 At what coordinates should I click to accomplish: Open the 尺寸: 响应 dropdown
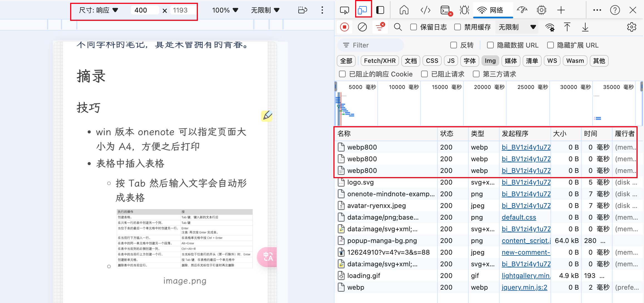[99, 10]
